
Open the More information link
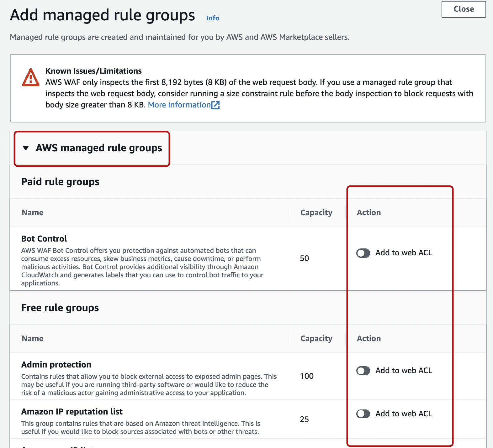pyautogui.click(x=179, y=105)
